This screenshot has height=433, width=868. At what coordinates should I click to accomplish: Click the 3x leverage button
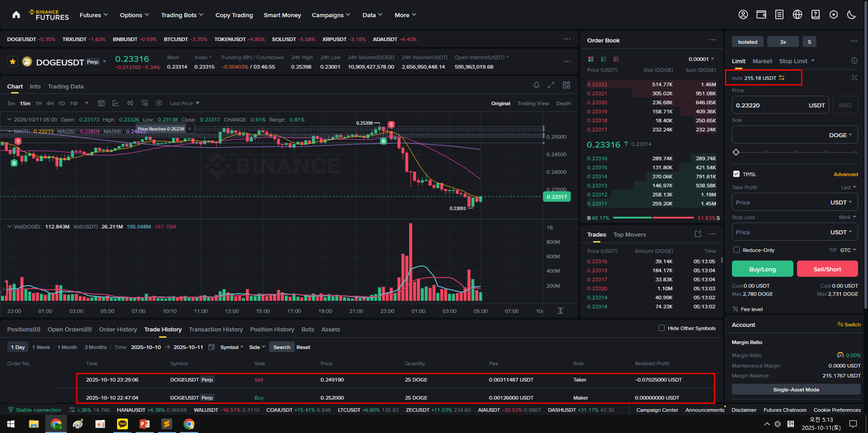(x=783, y=41)
